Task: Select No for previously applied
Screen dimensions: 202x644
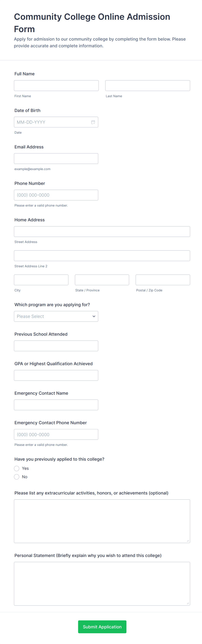Action: tap(17, 477)
